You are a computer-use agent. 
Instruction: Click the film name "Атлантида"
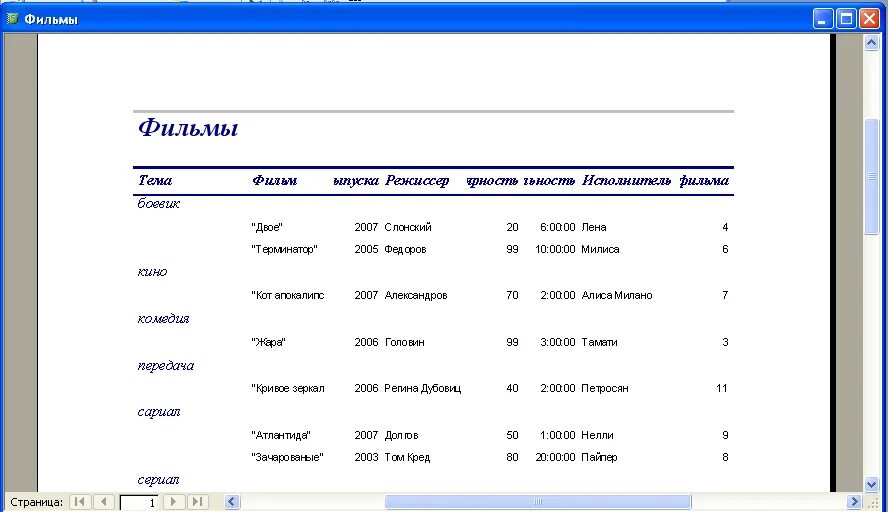[281, 436]
